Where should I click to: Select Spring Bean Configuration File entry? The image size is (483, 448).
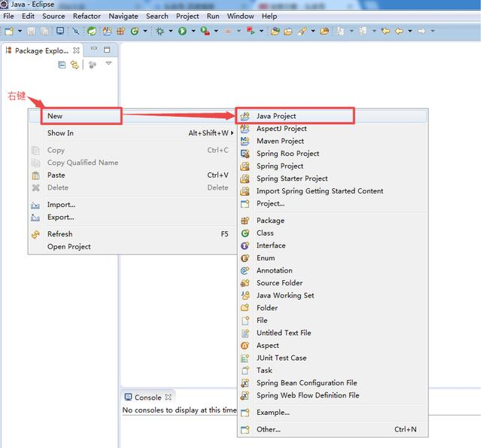333,383
